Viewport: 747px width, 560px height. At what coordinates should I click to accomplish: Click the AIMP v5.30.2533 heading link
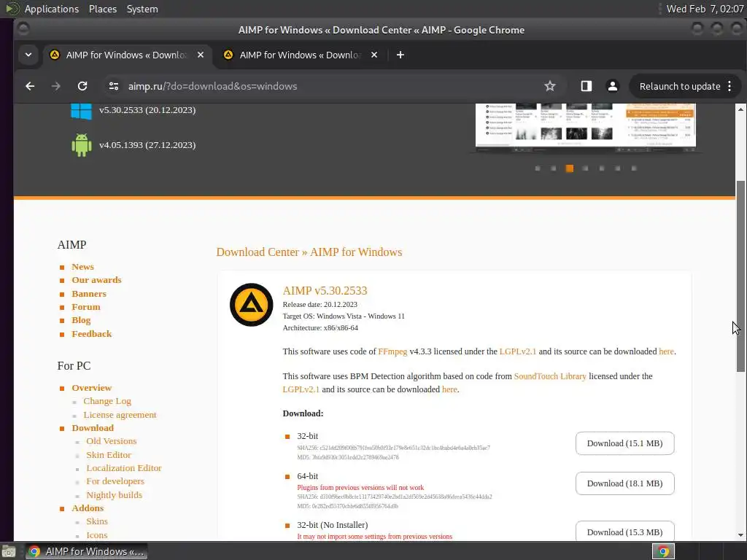point(325,290)
